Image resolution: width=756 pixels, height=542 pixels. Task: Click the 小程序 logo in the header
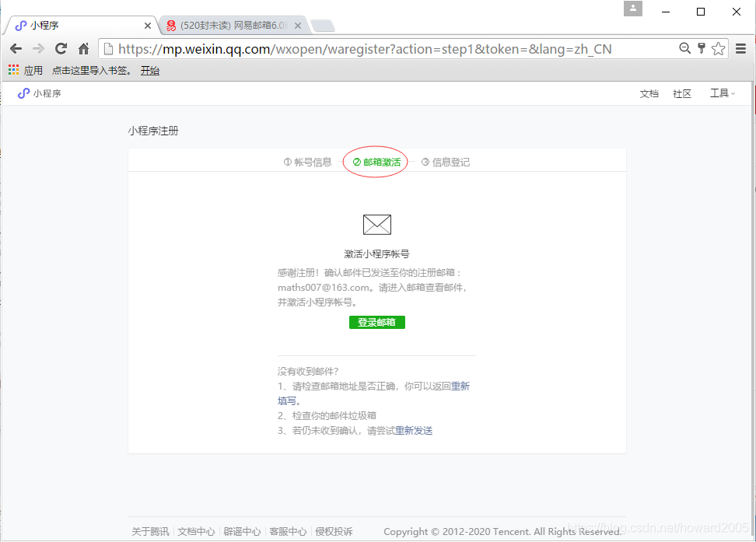coord(37,93)
